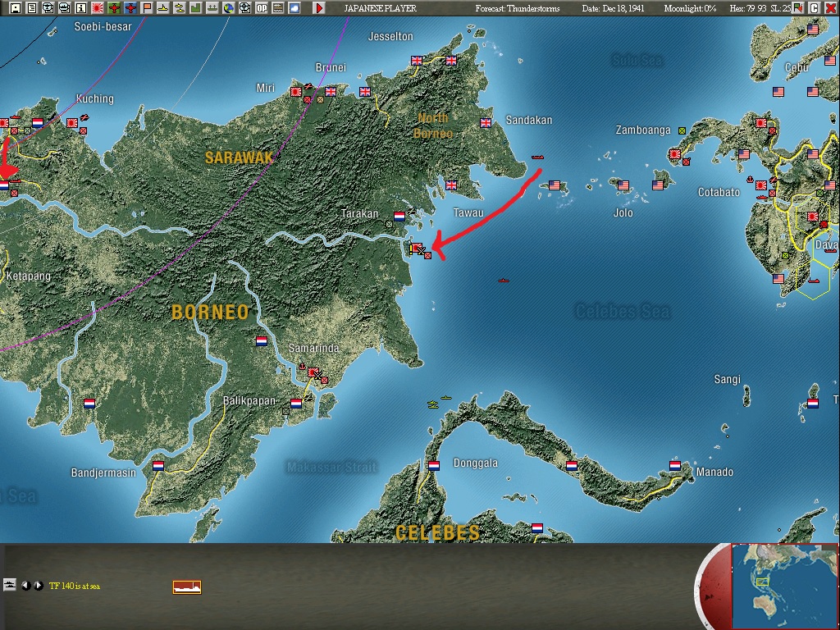
Task: Click the 'Moonlight: 0%' status text
Action: click(690, 8)
